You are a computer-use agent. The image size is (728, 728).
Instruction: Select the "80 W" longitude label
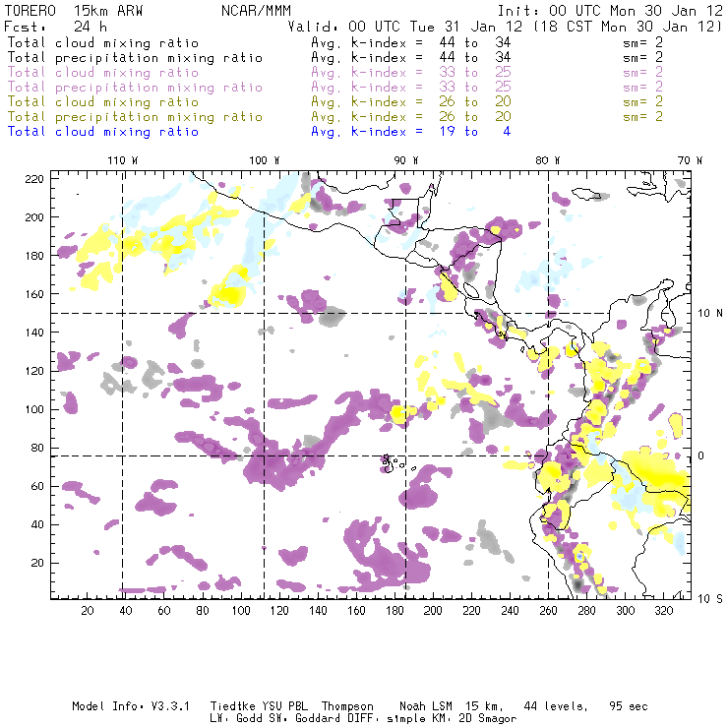pos(547,160)
